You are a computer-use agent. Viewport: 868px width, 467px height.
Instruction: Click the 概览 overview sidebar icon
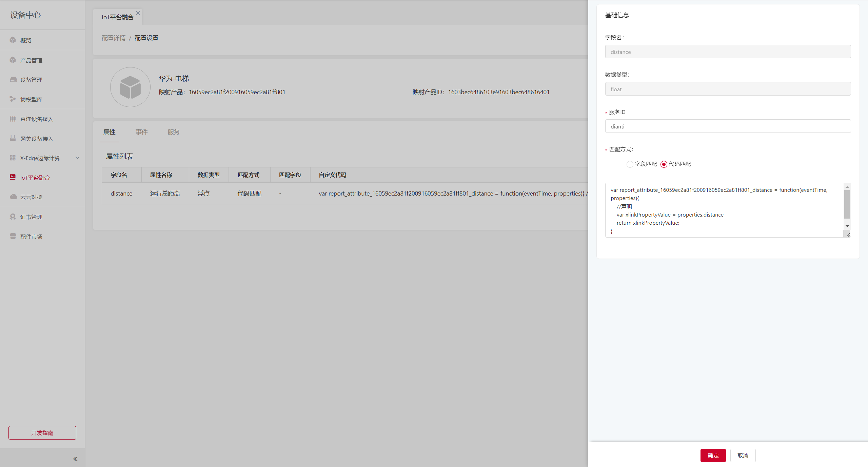[13, 40]
